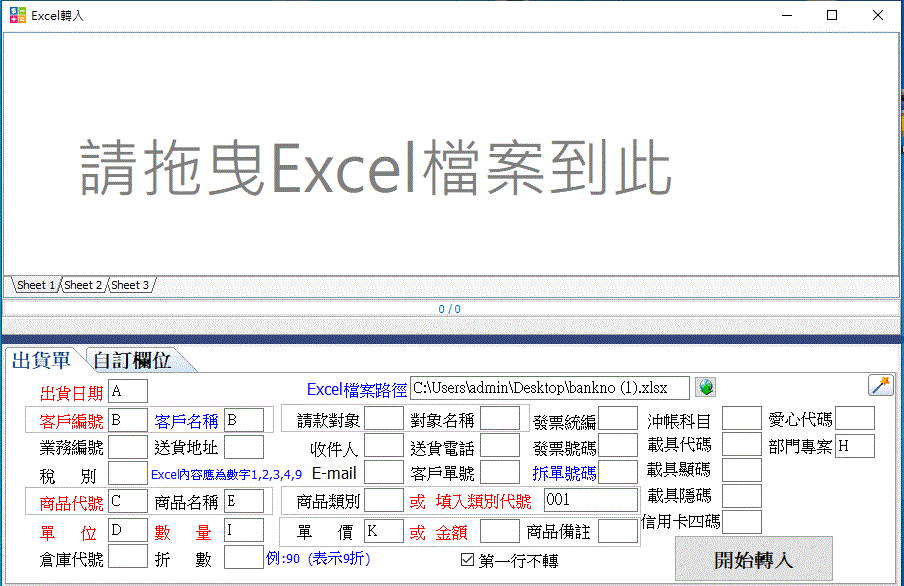
Task: Click the 倉庫代號 input field
Action: click(128, 557)
